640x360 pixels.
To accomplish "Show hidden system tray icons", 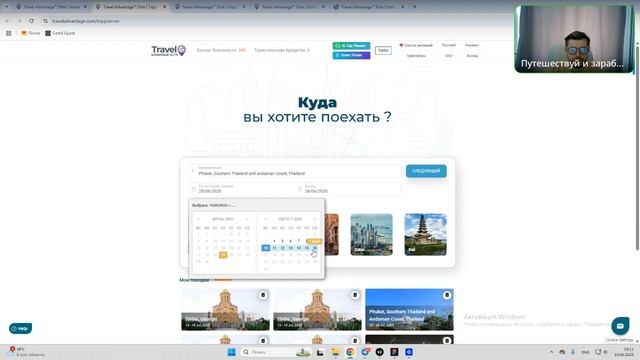I will [x=551, y=352].
